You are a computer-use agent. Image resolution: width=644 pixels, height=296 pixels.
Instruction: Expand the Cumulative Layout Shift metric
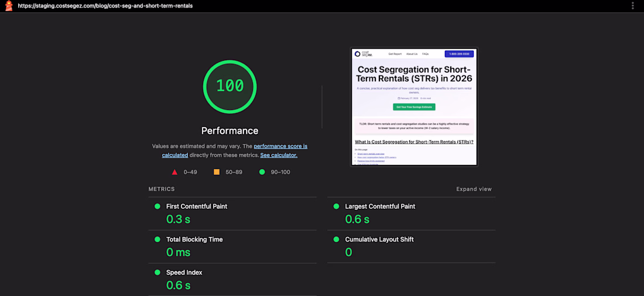(379, 239)
